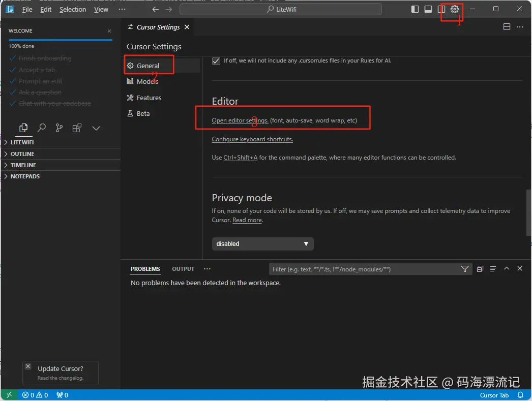532x401 pixels.
Task: Toggle include .cursorrules files checkbox
Action: (x=216, y=61)
